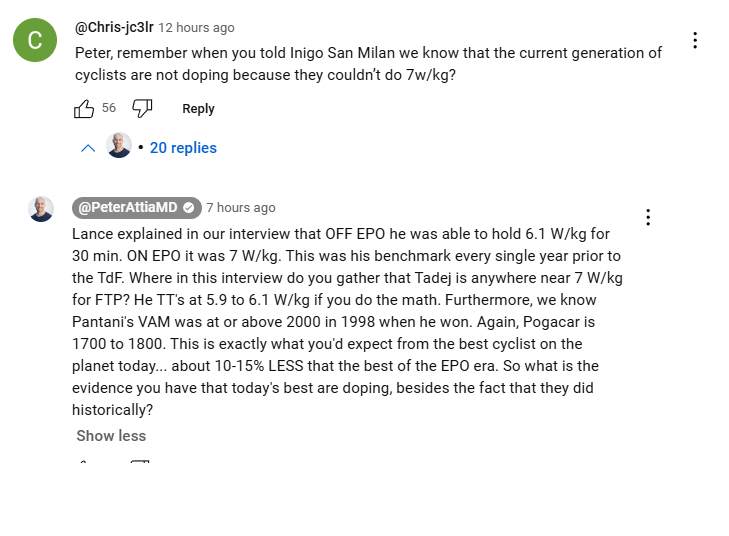Open the @PeterAttiaMD channel badge
Viewport: 729px width, 536px height.
click(x=137, y=207)
